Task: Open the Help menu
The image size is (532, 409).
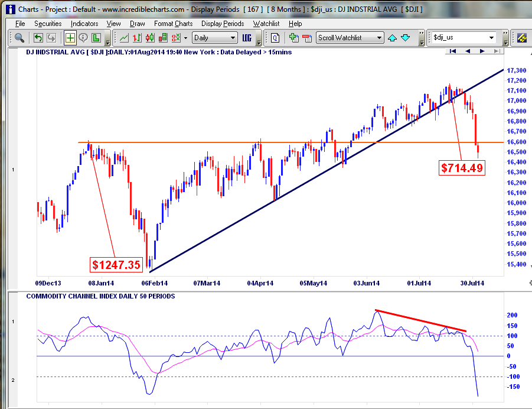Action: point(295,24)
